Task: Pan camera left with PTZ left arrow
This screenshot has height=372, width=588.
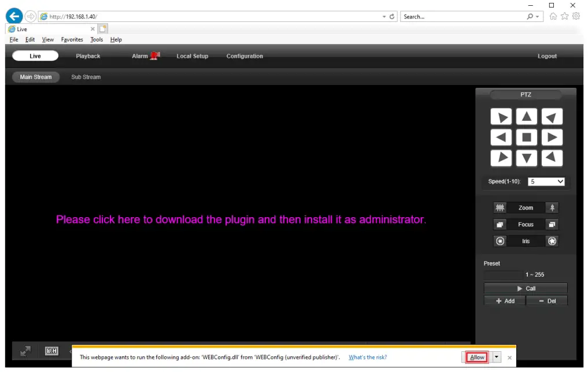Action: pos(501,137)
